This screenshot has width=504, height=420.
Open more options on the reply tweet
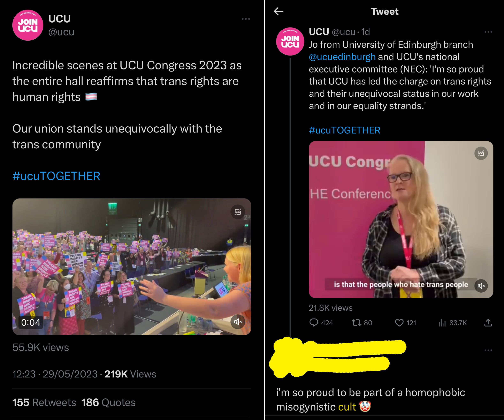(x=488, y=350)
